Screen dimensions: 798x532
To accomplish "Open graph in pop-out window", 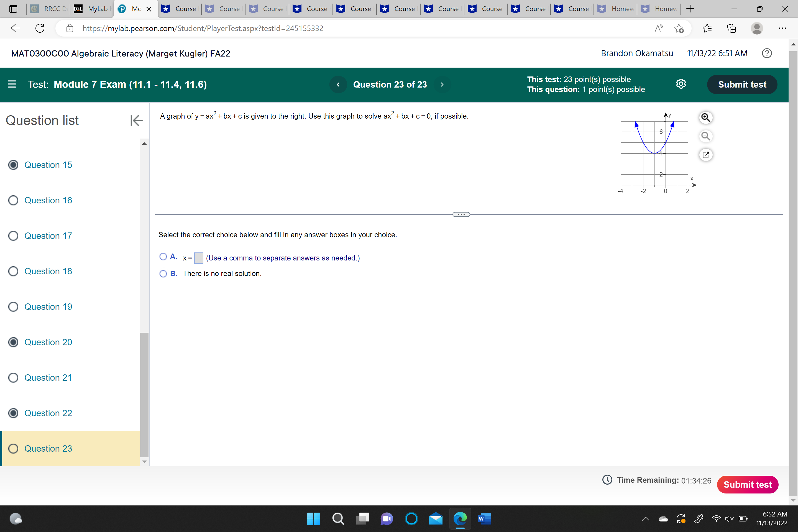I will point(705,155).
